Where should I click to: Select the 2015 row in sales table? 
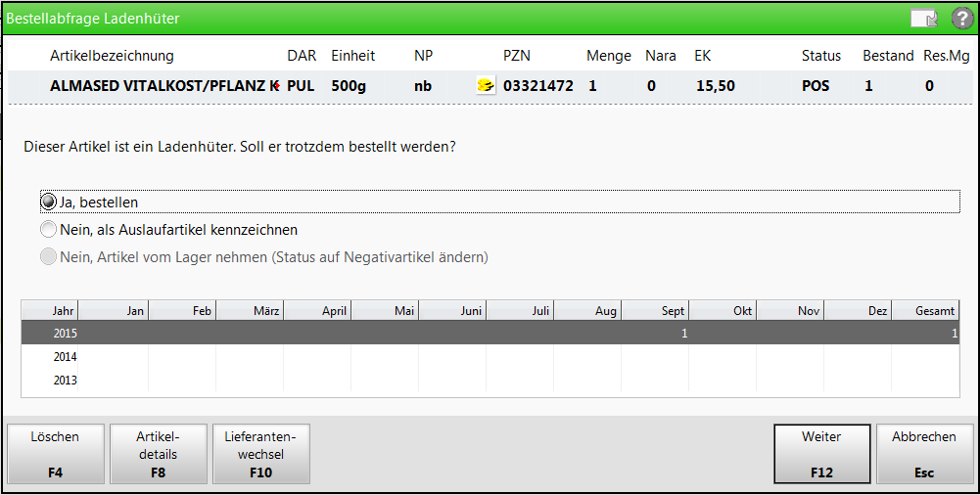490,334
